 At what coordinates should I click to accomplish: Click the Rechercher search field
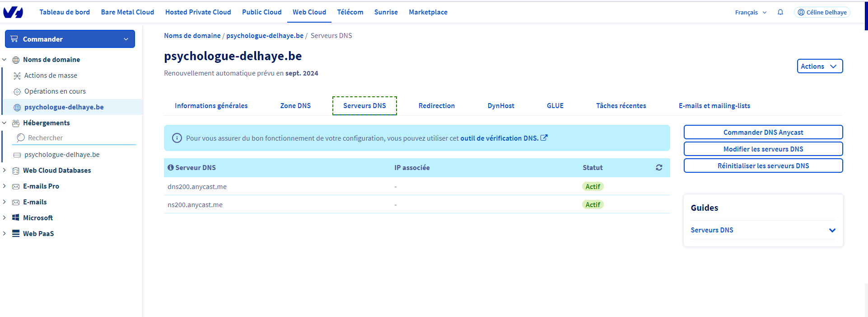click(77, 138)
